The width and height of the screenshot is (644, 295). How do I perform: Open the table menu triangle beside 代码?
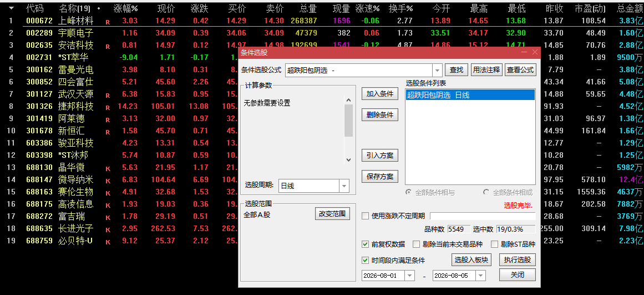point(11,8)
